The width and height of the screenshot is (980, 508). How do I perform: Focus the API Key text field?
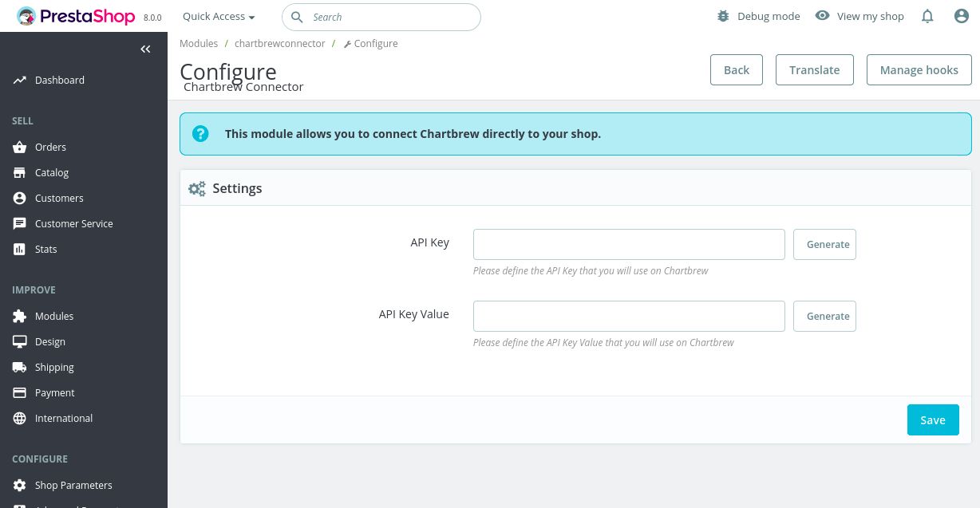point(629,245)
